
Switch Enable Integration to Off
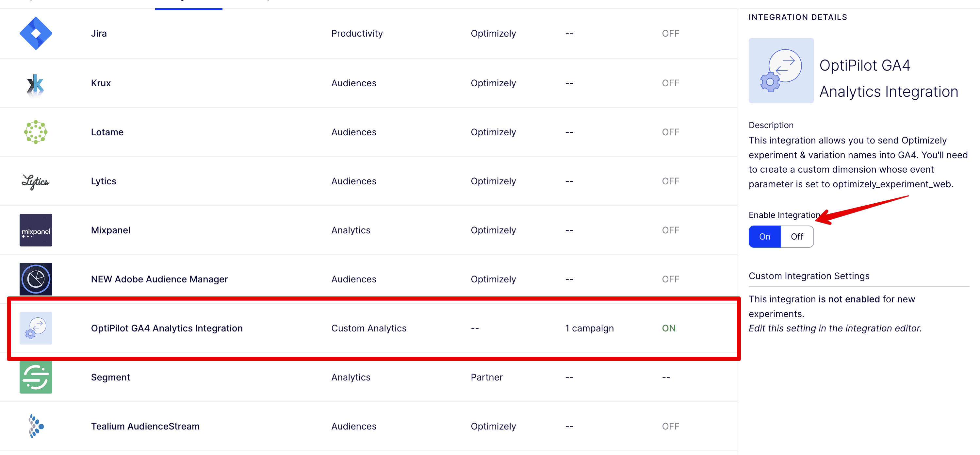point(797,236)
